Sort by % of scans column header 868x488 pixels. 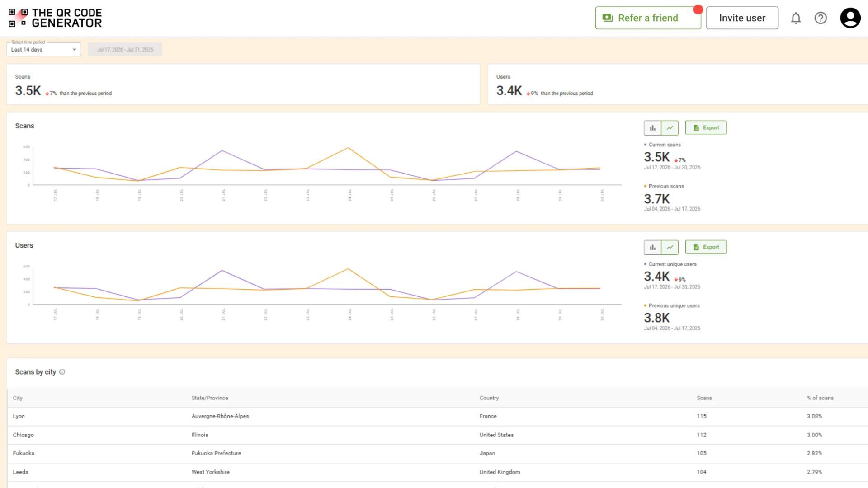[x=820, y=398]
